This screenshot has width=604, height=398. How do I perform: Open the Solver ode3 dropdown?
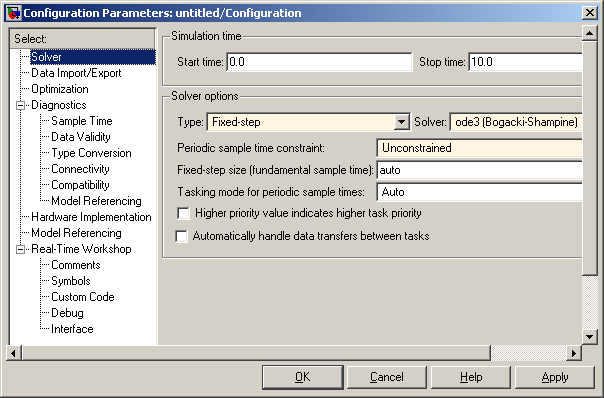(516, 122)
